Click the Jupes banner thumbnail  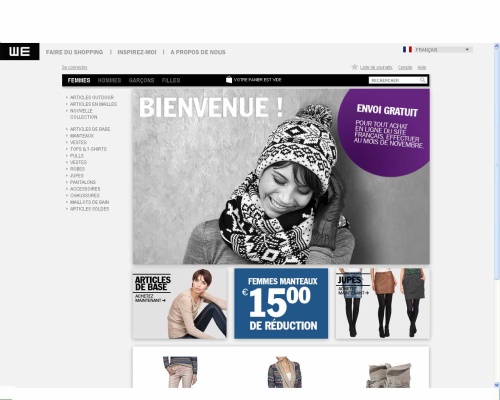[x=383, y=303]
